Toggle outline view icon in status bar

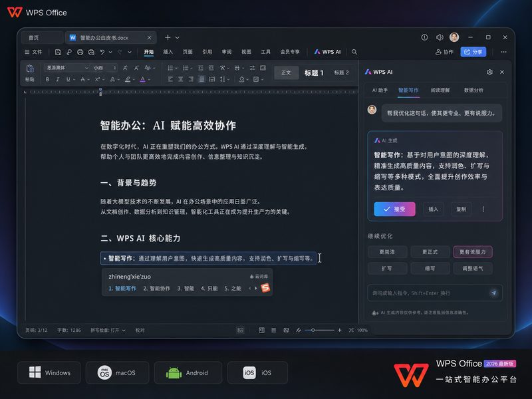pyautogui.click(x=273, y=330)
